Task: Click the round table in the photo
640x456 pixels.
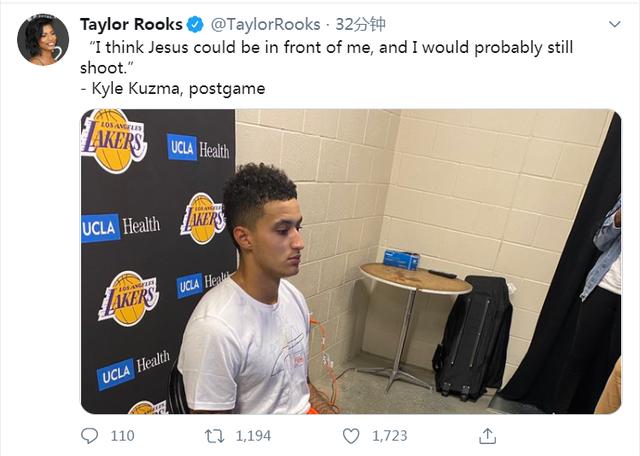Action: tap(415, 278)
